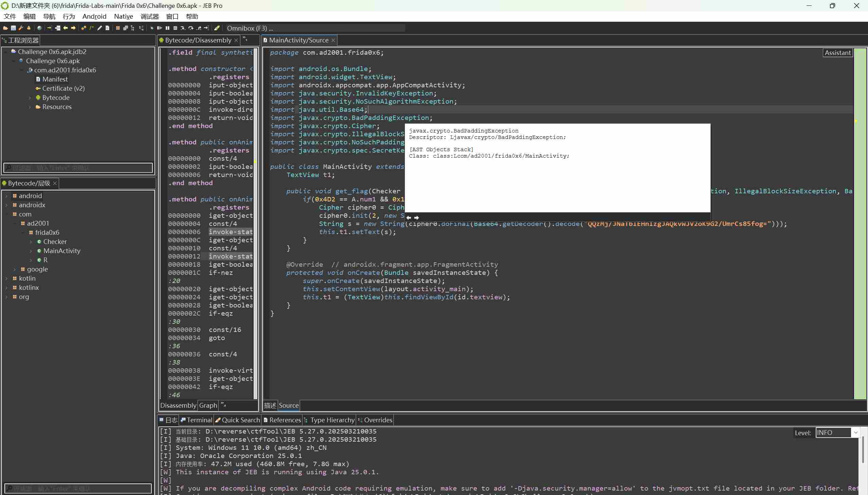The image size is (868, 495).
Task: Click the debugger stop terminate icon
Action: [x=175, y=28]
